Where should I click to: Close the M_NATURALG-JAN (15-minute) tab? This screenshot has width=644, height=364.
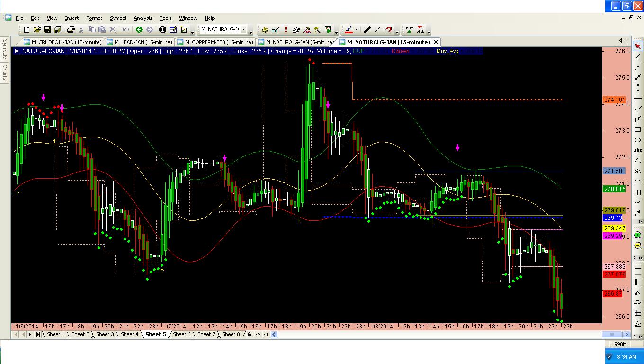[x=436, y=42]
